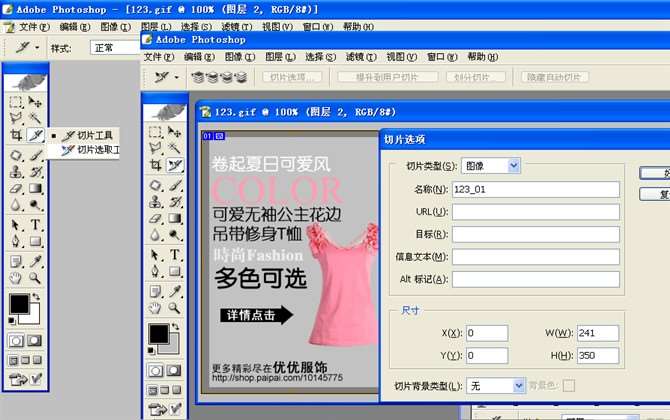The width and height of the screenshot is (670, 420).
Task: Swap foreground and background colors, back toolbox
Action: pos(36,297)
